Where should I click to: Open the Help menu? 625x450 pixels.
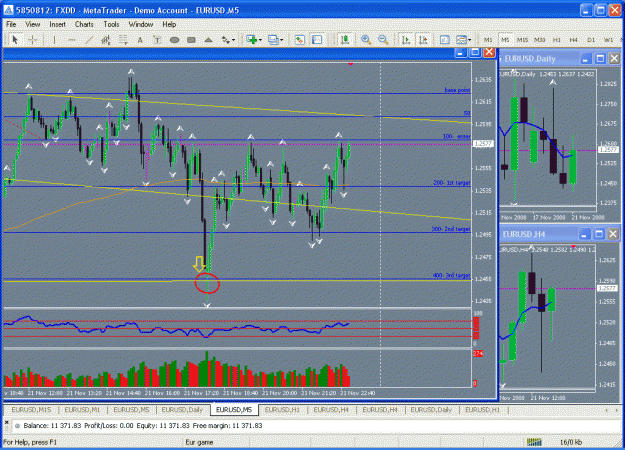point(169,24)
